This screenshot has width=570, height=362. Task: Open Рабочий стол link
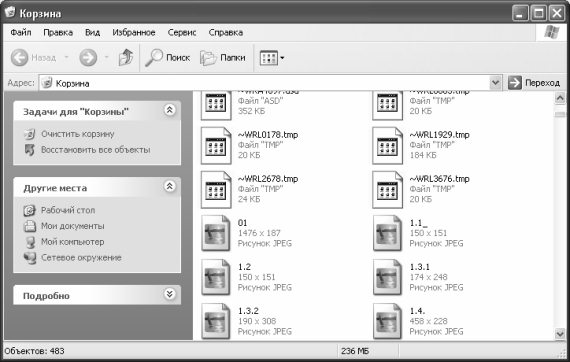(x=68, y=210)
